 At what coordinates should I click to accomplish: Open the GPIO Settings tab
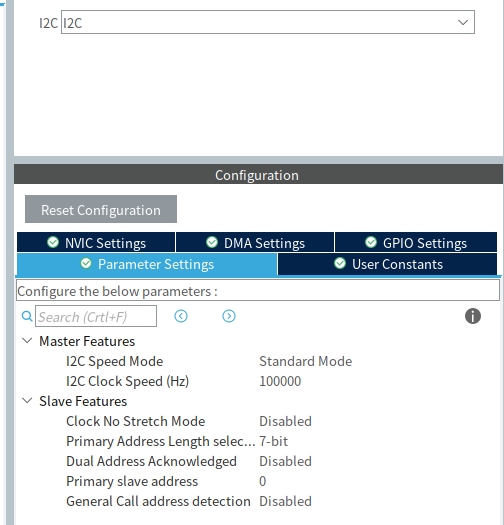tap(416, 242)
